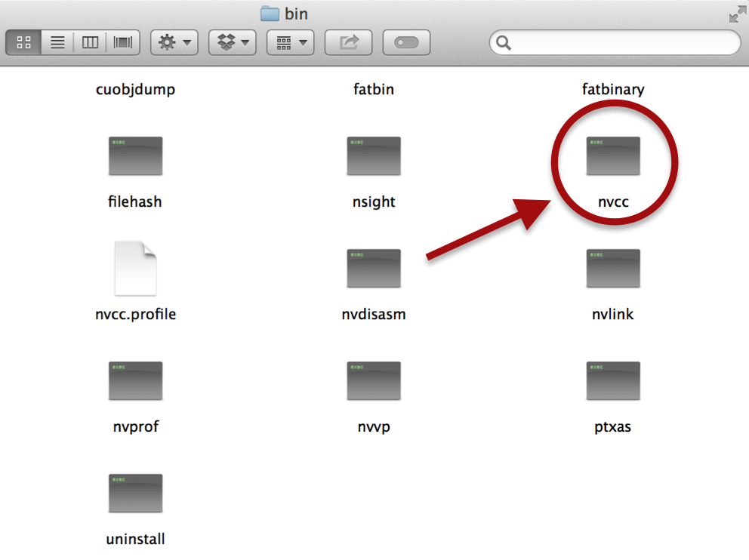This screenshot has width=749, height=560.
Task: Click the Edit Tags toolbar button
Action: pyautogui.click(x=406, y=42)
